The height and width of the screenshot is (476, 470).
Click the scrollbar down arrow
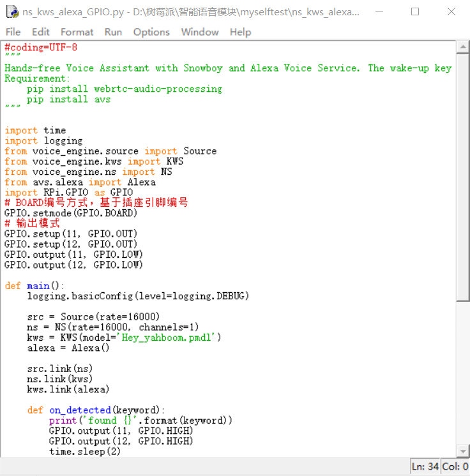pos(463,451)
